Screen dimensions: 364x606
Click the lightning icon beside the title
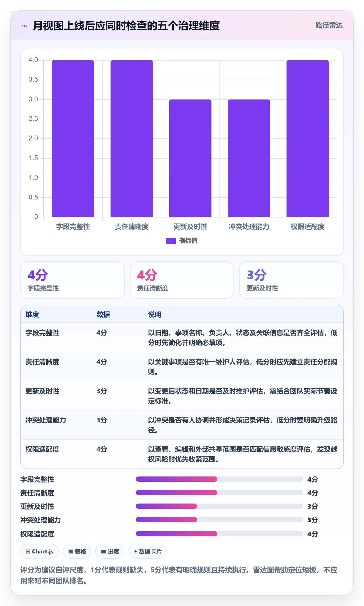[25, 26]
